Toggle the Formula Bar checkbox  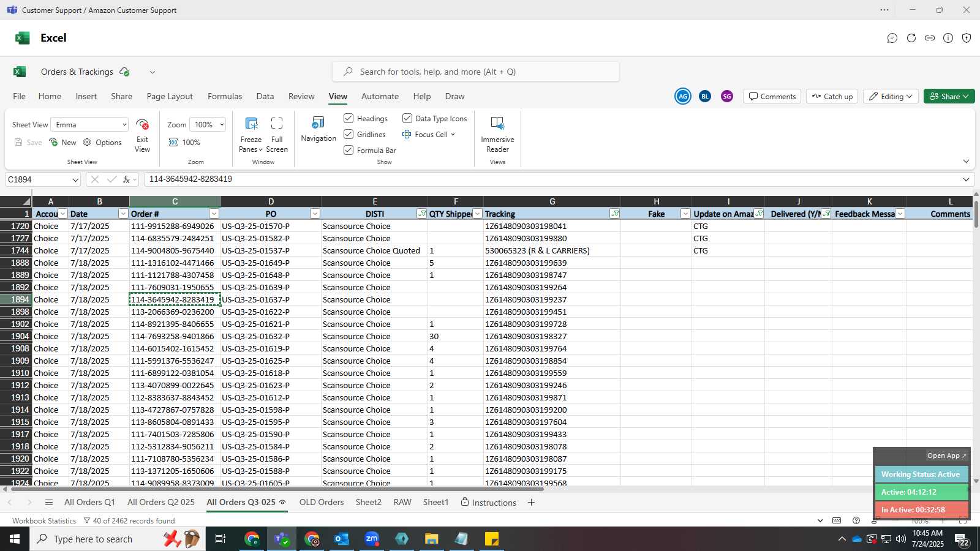(349, 150)
